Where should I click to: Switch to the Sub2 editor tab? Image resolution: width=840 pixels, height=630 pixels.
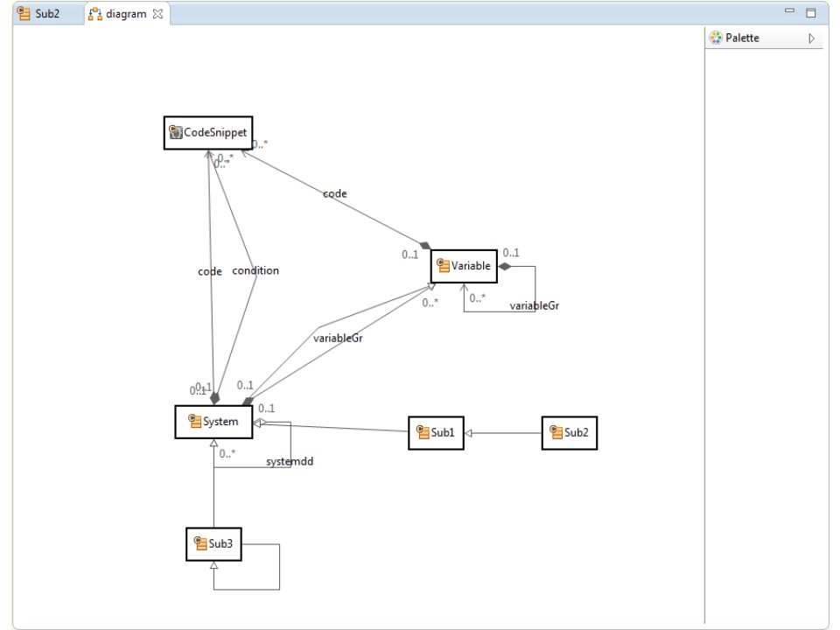coord(39,14)
